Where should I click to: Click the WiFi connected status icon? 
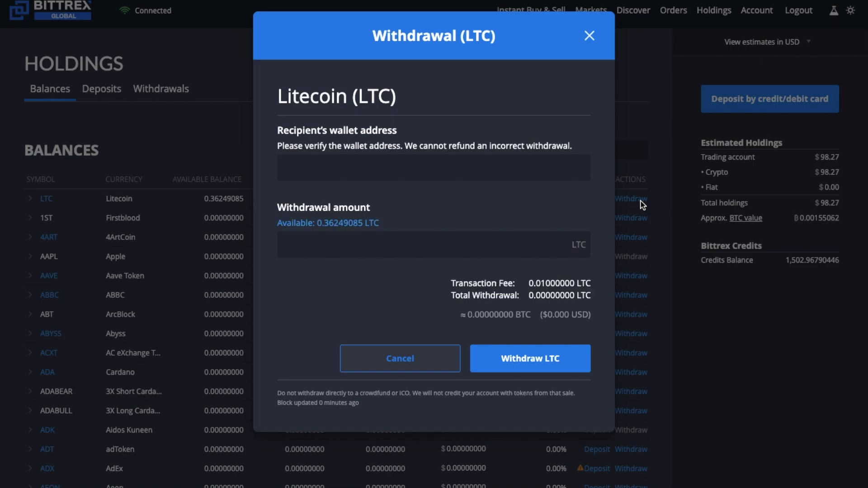(x=125, y=10)
